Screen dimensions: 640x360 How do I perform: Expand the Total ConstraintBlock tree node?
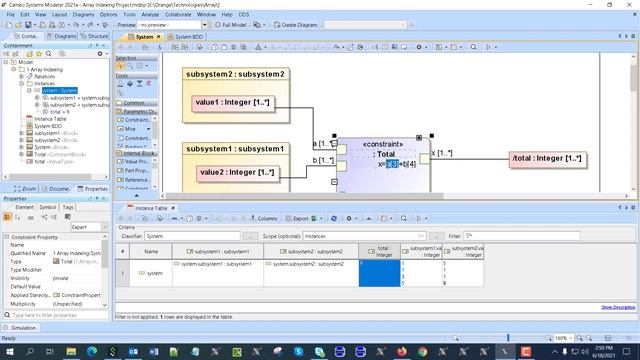click(x=21, y=155)
